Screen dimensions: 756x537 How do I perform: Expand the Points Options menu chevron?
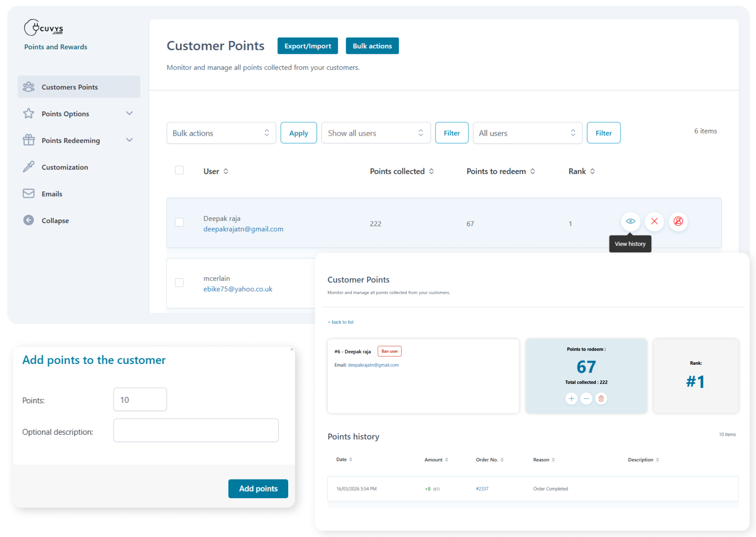tap(129, 113)
